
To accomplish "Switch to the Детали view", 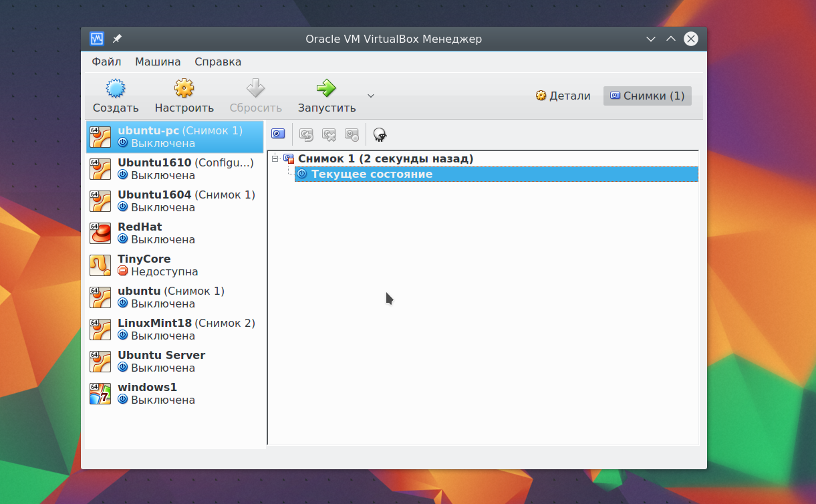I will pos(563,96).
